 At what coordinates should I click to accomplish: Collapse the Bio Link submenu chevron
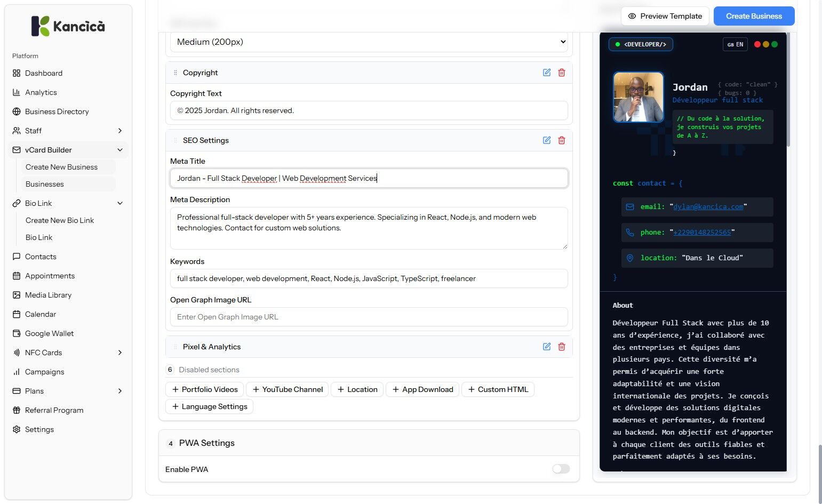click(120, 203)
